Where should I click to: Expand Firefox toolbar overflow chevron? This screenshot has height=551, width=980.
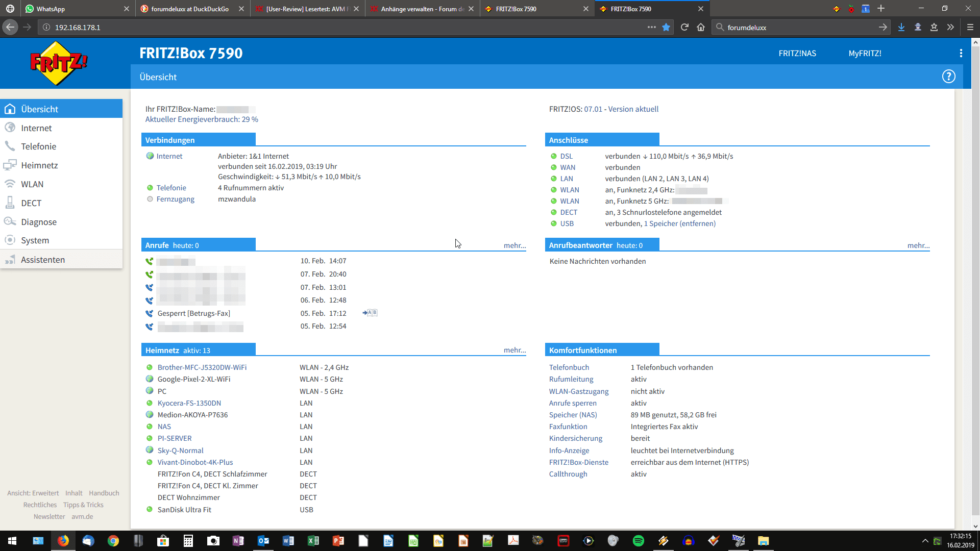coord(950,27)
